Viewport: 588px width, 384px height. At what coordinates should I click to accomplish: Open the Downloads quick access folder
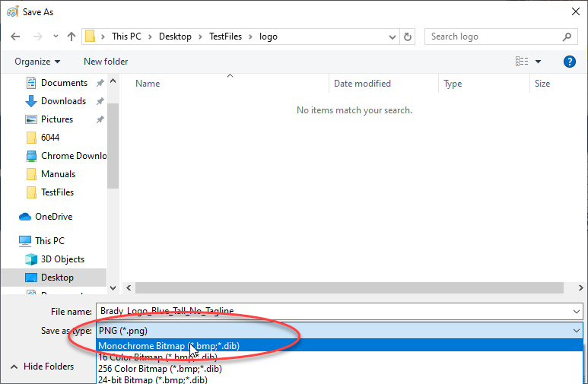point(63,101)
